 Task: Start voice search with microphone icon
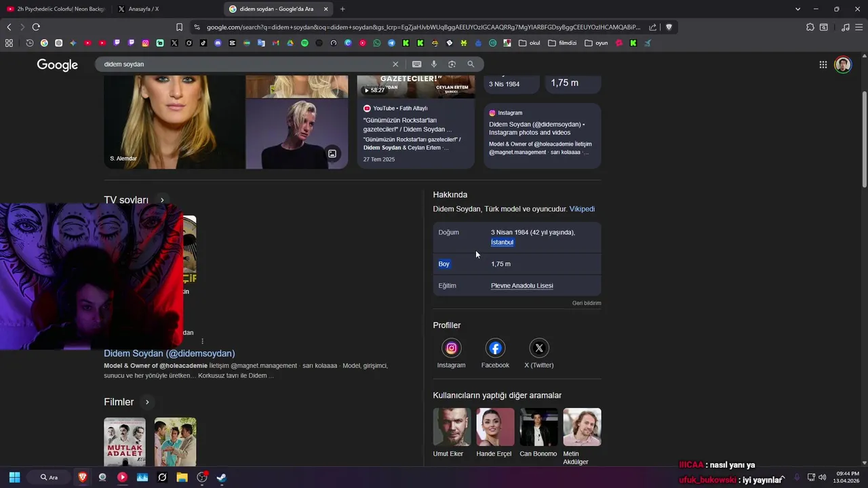point(434,64)
